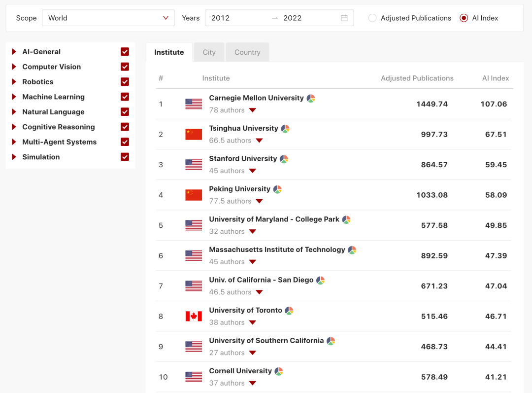Viewport: 532px width, 393px height.
Task: Expand Peking 77.5 authors list
Action: (259, 201)
